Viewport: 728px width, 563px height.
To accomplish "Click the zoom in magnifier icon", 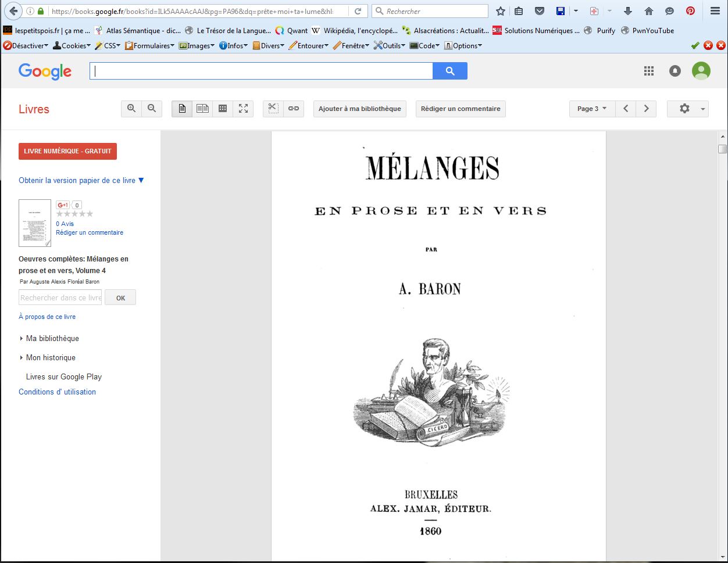I will coord(131,109).
